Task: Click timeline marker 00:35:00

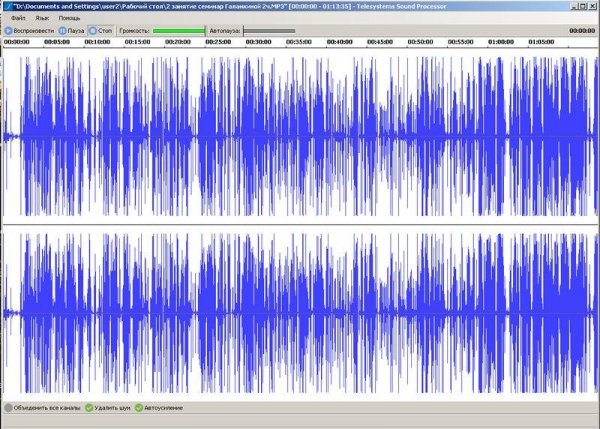Action: coord(299,42)
